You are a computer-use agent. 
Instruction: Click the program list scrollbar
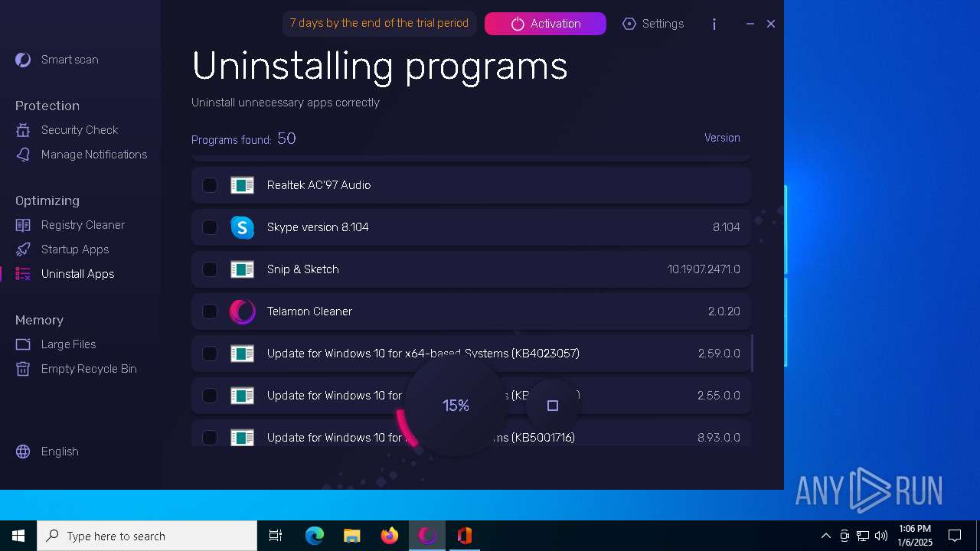(x=753, y=354)
